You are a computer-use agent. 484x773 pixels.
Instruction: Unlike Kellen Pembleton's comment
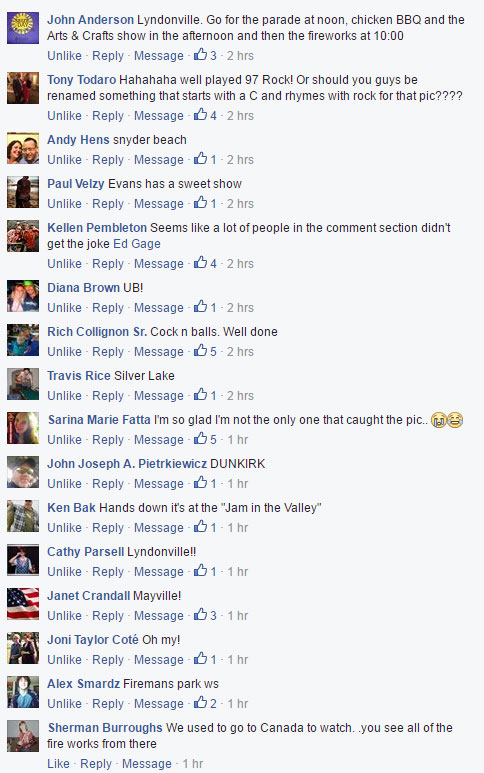[64, 264]
